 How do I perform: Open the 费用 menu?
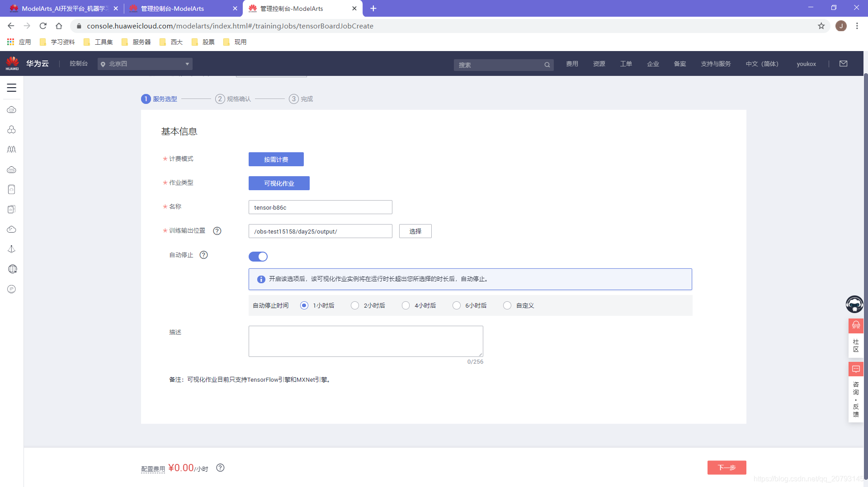click(x=572, y=64)
